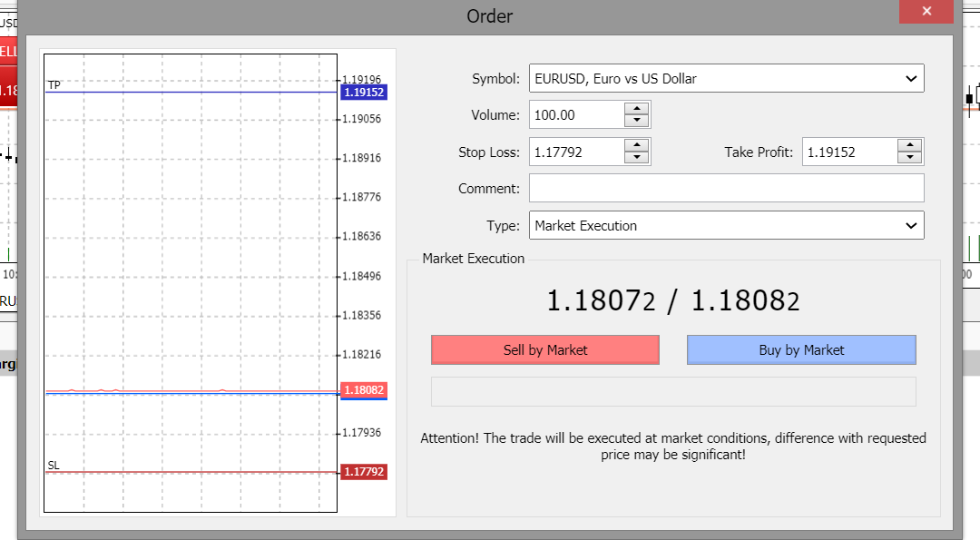This screenshot has height=540, width=980.
Task: Click the blue 1.19152 TP price label
Action: (x=362, y=92)
